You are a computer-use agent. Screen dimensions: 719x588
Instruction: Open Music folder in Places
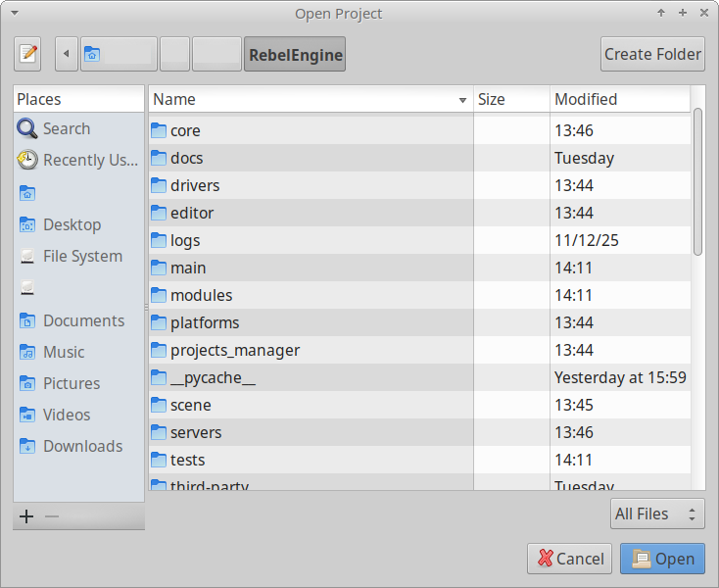(x=78, y=352)
